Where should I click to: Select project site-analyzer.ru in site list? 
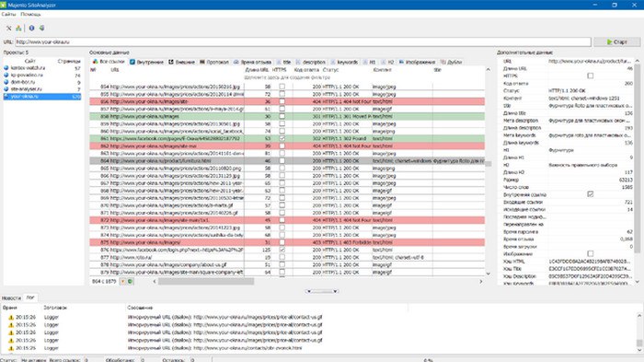(x=42, y=88)
